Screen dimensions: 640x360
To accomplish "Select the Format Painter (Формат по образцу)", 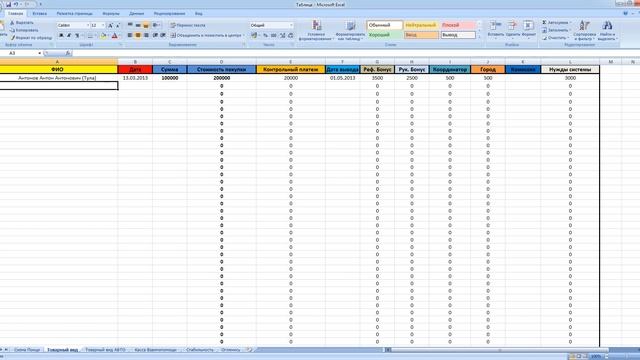I will coord(31,38).
